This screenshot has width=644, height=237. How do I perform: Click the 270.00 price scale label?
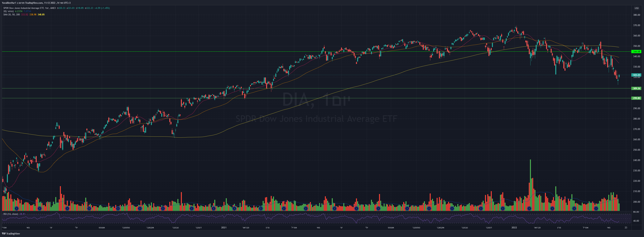pos(637,129)
